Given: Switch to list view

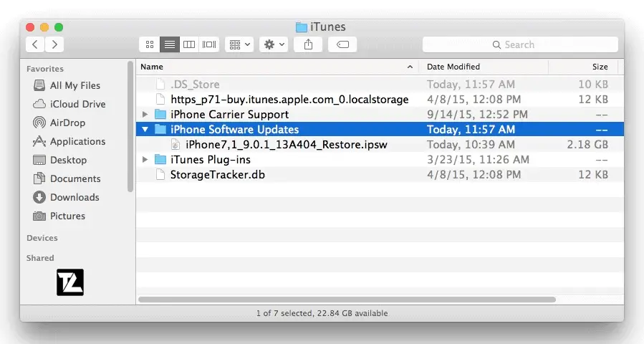Looking at the screenshot, I should (x=170, y=44).
